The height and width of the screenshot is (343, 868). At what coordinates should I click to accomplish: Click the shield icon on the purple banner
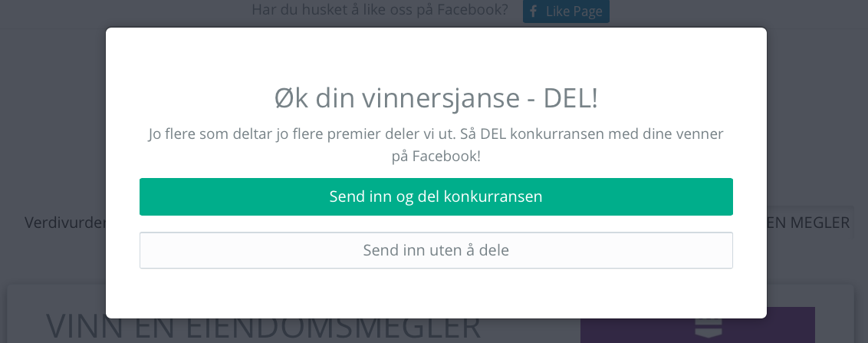pos(708,327)
